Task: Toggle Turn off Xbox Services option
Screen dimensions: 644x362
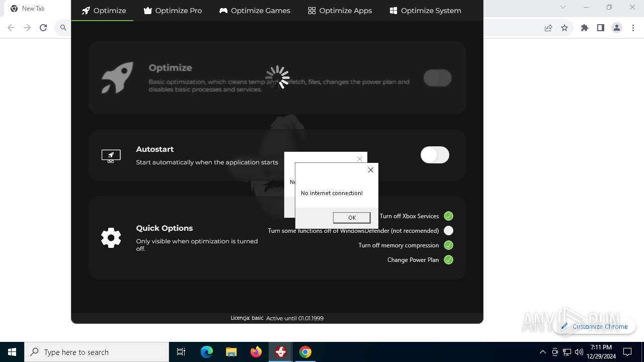Action: click(x=448, y=216)
